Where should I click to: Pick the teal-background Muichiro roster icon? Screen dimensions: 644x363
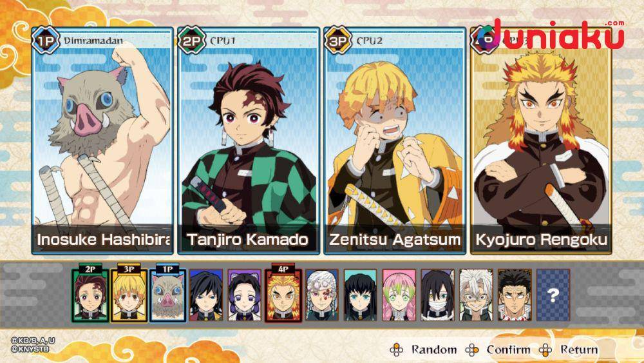(x=360, y=295)
